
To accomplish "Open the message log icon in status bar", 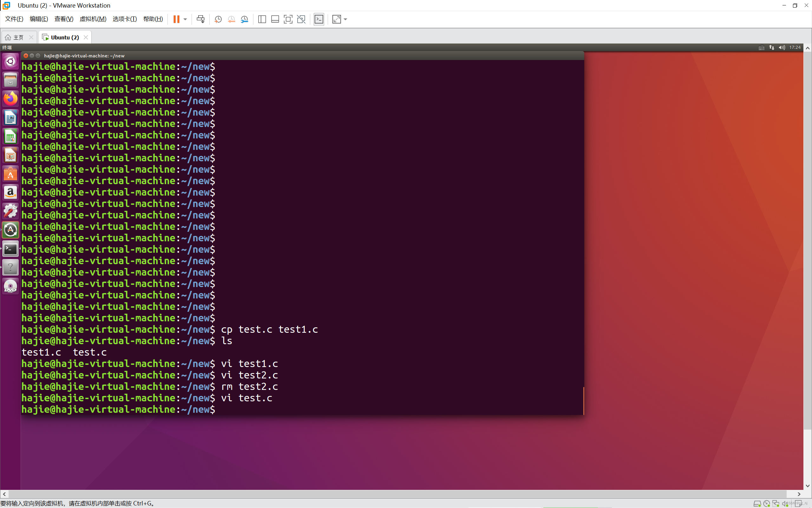I will coord(798,504).
